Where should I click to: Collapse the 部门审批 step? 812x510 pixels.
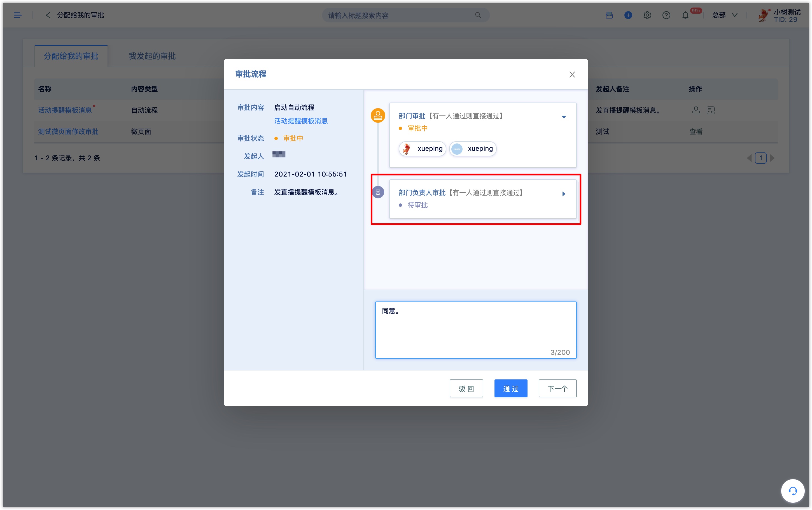pos(564,117)
